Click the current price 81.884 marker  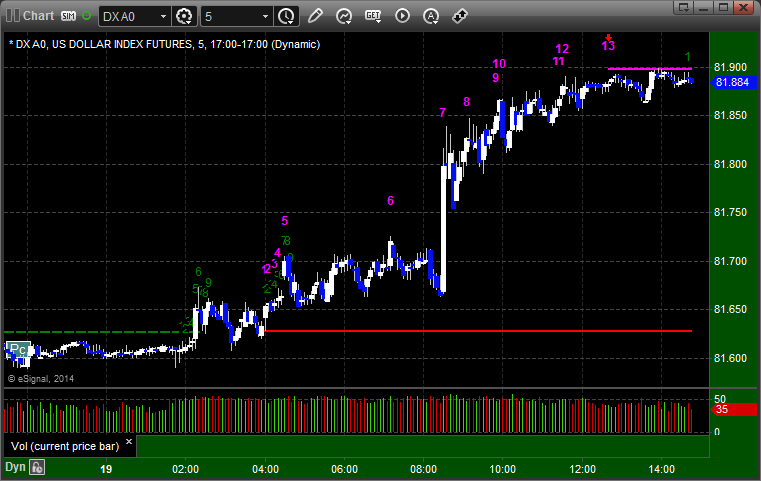coord(733,83)
